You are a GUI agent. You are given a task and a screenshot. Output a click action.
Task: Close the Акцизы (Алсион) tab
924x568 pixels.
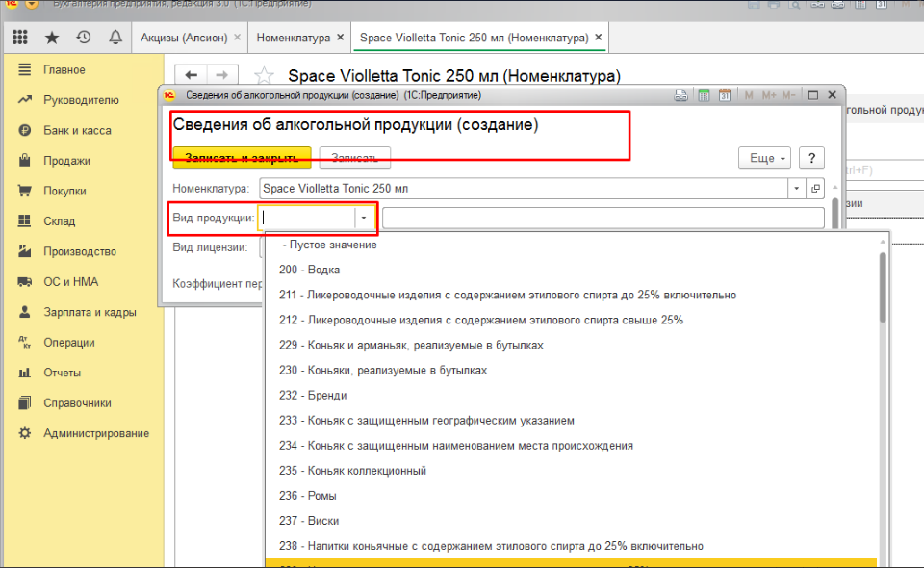pyautogui.click(x=238, y=38)
